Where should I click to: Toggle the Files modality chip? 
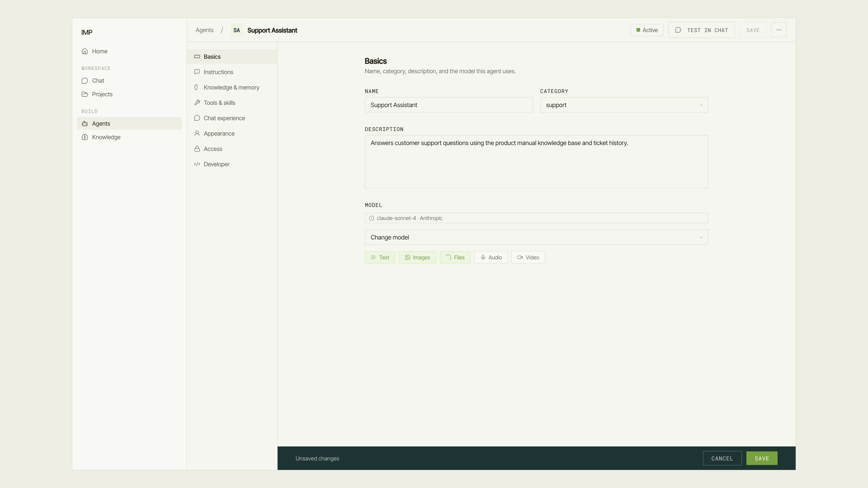455,257
